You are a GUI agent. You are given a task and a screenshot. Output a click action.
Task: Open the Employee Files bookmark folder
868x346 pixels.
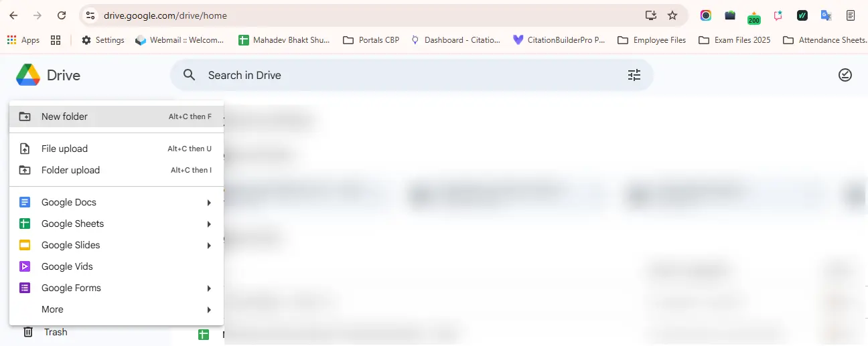[652, 40]
